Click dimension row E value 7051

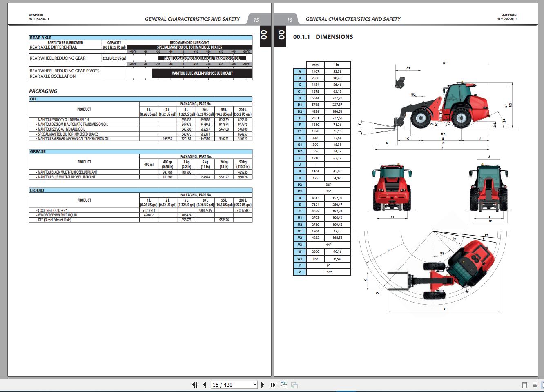point(315,118)
